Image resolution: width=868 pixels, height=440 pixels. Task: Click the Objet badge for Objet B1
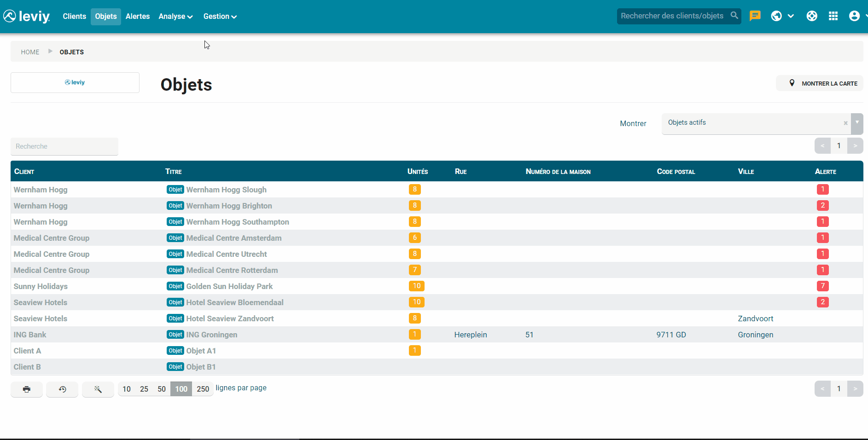coord(175,367)
